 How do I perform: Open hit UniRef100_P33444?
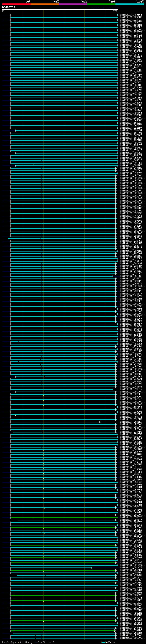click(x=131, y=40)
